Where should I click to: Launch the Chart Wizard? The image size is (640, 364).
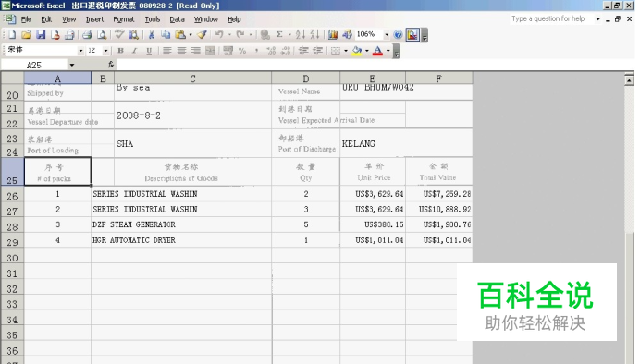coord(333,35)
